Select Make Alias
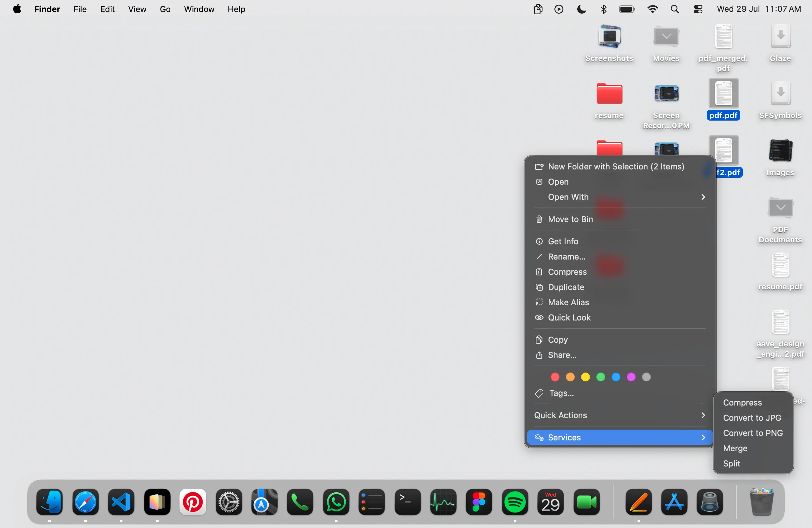This screenshot has width=812, height=528. tap(619, 302)
